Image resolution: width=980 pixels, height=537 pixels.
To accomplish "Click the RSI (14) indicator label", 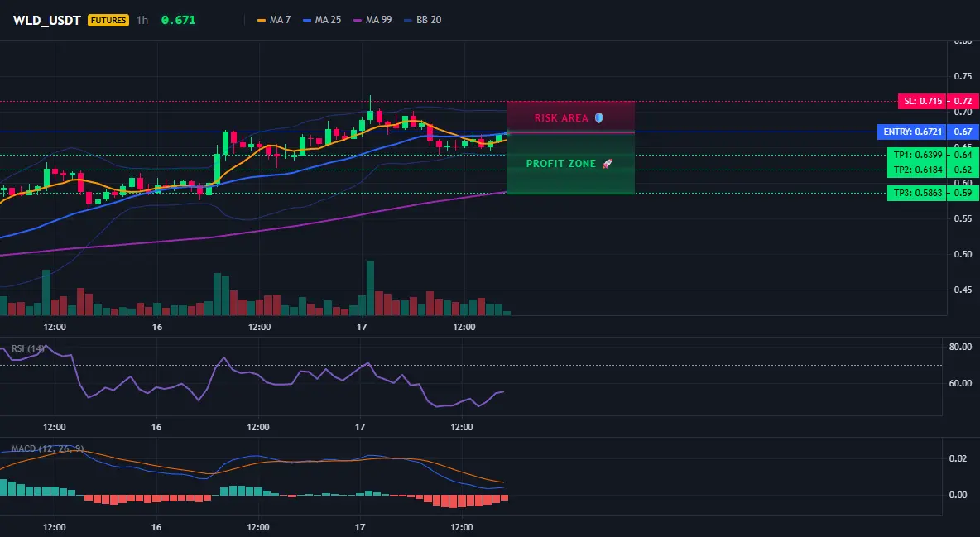I will point(27,348).
